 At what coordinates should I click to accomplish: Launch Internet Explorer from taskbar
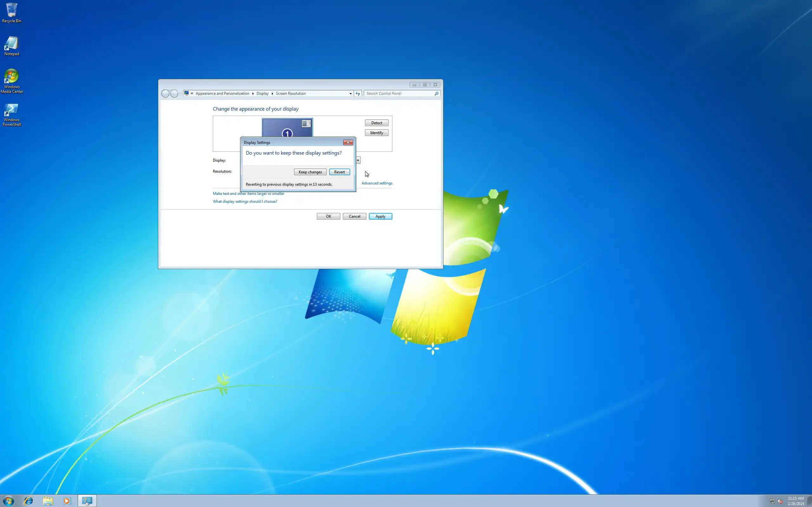[x=29, y=501]
